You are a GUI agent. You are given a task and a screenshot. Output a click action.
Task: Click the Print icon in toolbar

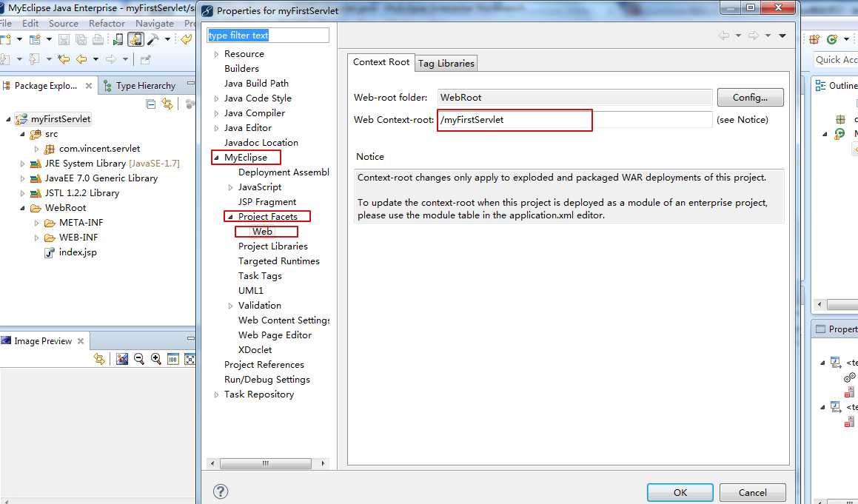(x=98, y=39)
